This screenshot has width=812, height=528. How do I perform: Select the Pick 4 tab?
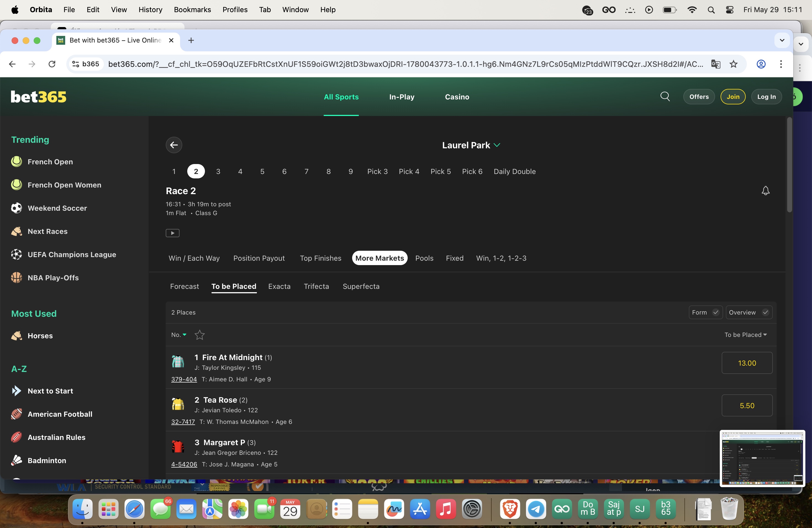pos(409,171)
